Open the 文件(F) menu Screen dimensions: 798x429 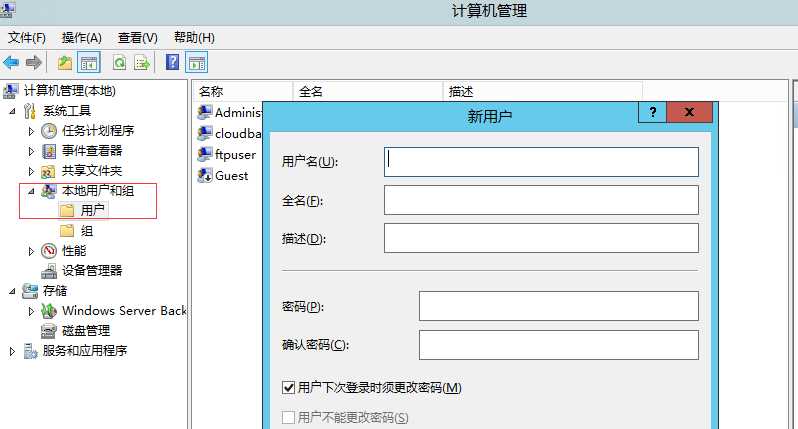coord(27,38)
